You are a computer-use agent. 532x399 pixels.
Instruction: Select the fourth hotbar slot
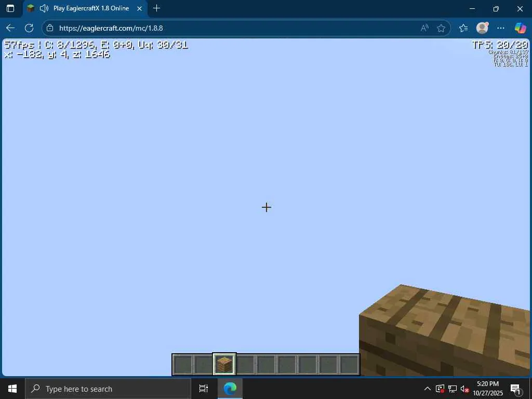[x=245, y=365]
